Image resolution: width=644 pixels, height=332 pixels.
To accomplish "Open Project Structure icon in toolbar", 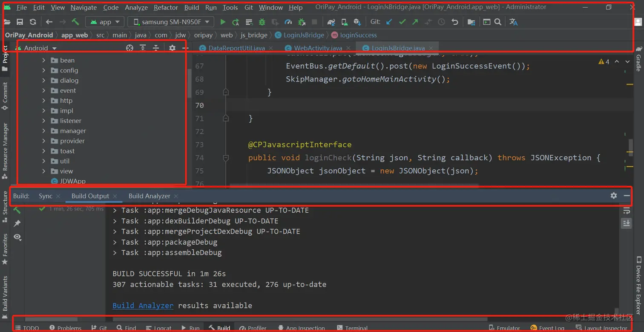I will 471,22.
